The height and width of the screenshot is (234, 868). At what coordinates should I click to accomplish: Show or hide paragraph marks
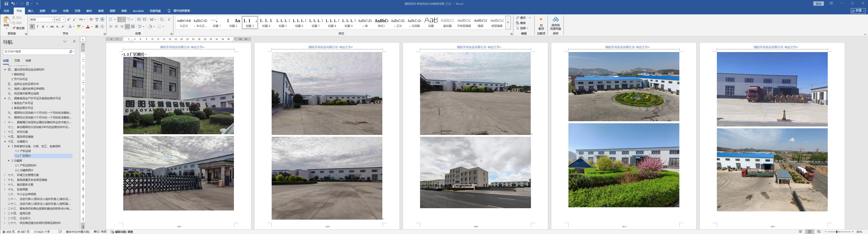(169, 19)
